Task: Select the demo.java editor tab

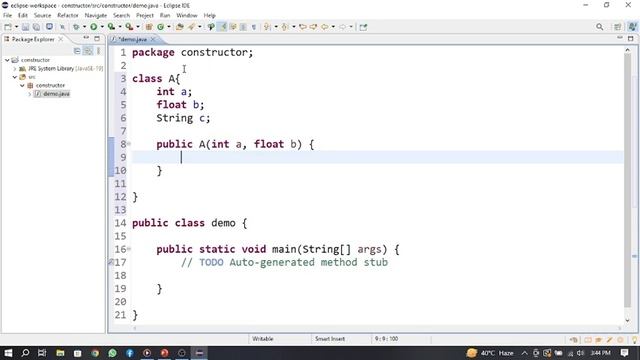Action: tap(133, 39)
